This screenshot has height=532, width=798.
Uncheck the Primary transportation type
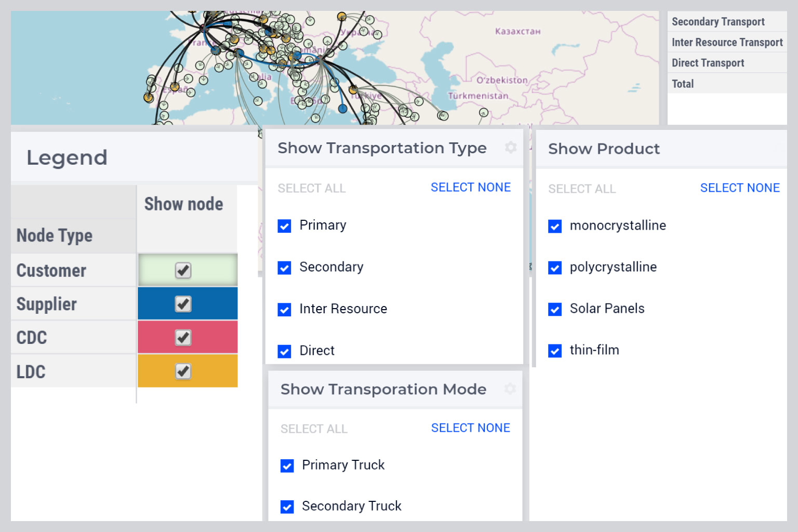(x=284, y=226)
